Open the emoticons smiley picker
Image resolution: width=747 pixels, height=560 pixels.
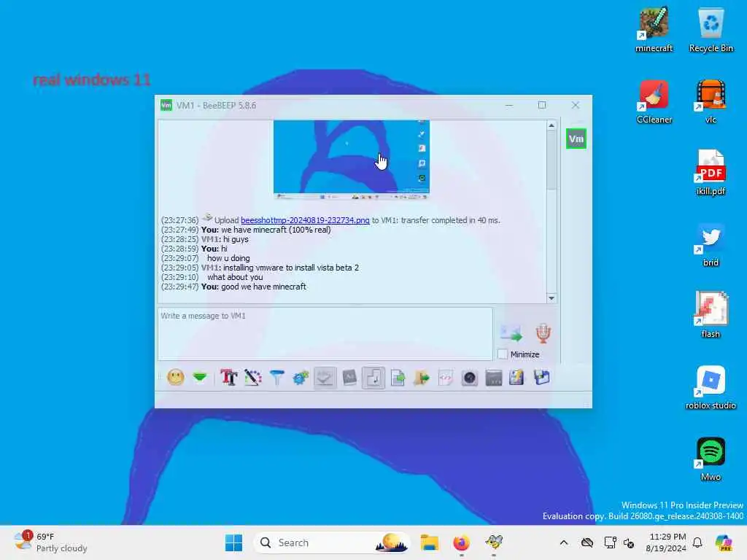[x=176, y=378]
